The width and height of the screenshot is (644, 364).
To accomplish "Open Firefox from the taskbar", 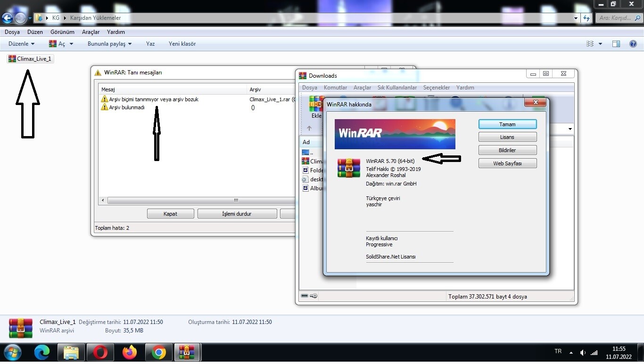I will (129, 352).
